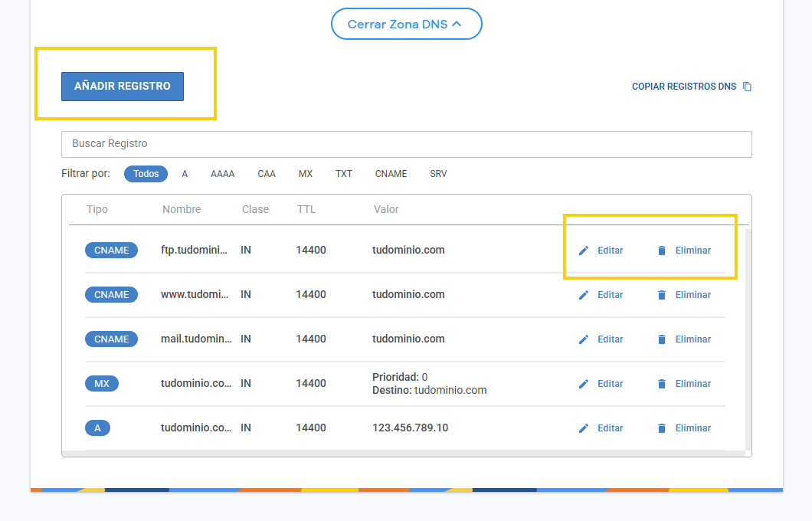812x521 pixels.
Task: Select the Todos filter
Action: pyautogui.click(x=146, y=174)
